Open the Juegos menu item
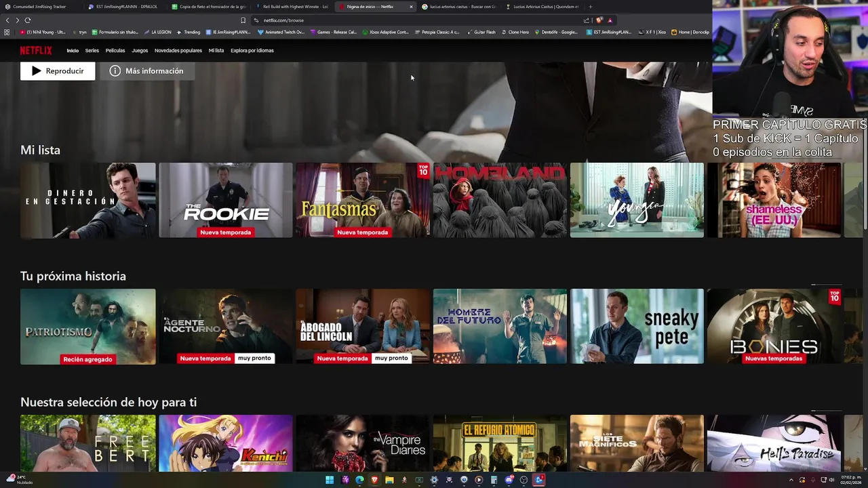 coord(140,50)
